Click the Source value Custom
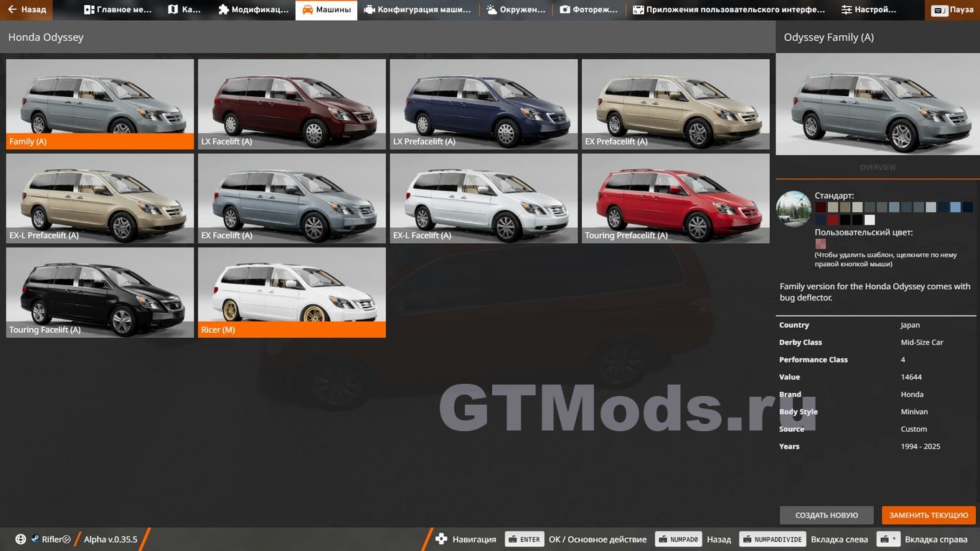Image resolution: width=980 pixels, height=551 pixels. (x=914, y=429)
